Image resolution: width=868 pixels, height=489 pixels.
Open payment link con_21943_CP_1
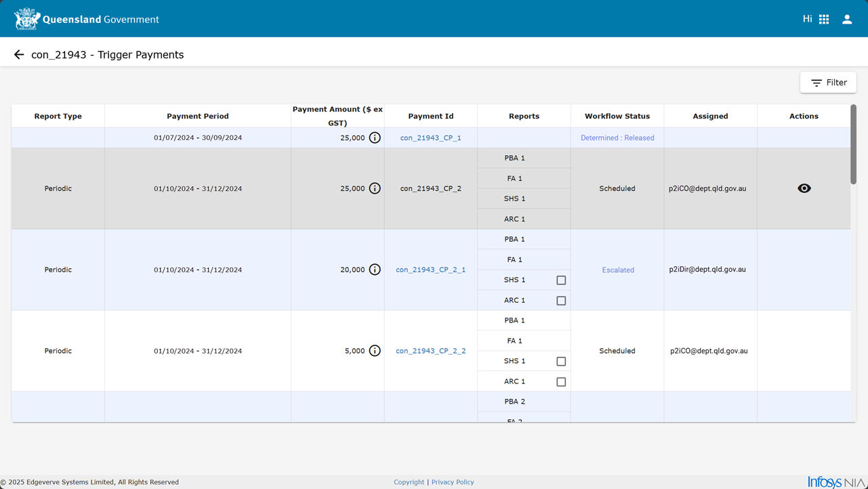point(431,137)
